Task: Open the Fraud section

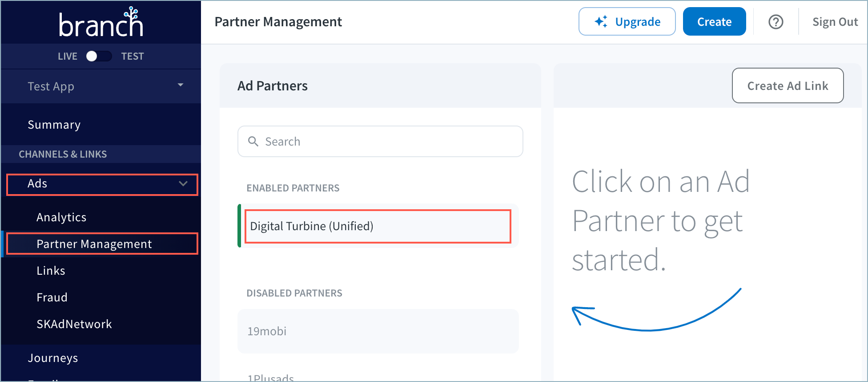Action: (52, 297)
